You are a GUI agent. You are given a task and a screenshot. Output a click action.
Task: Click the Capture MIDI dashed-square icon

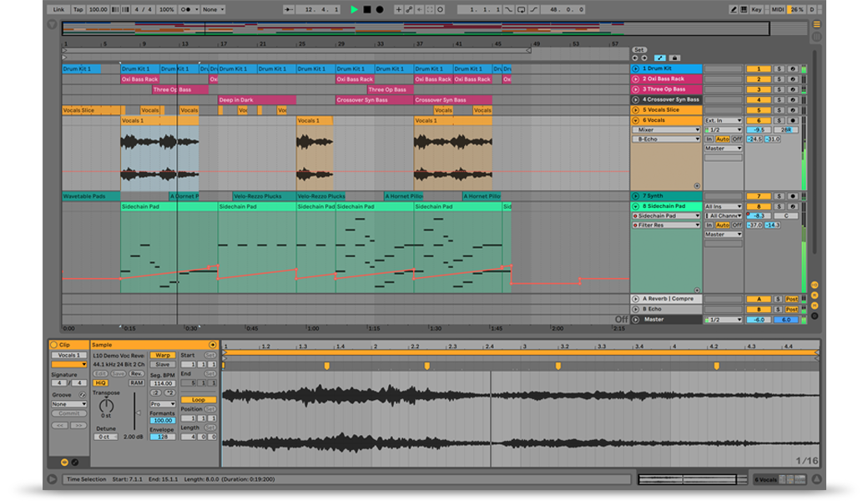point(430,9)
